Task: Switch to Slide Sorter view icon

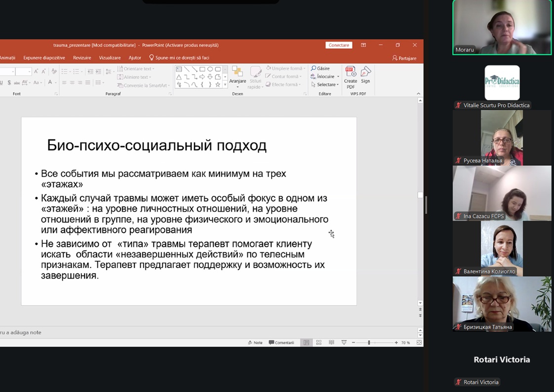Action: [x=319, y=343]
